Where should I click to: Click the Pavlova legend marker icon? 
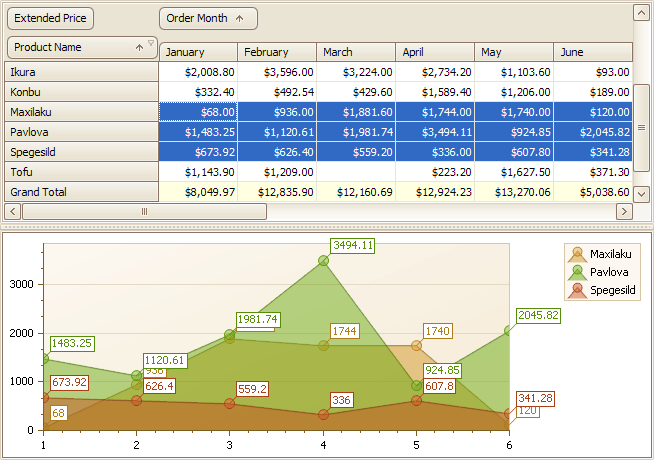pos(576,272)
